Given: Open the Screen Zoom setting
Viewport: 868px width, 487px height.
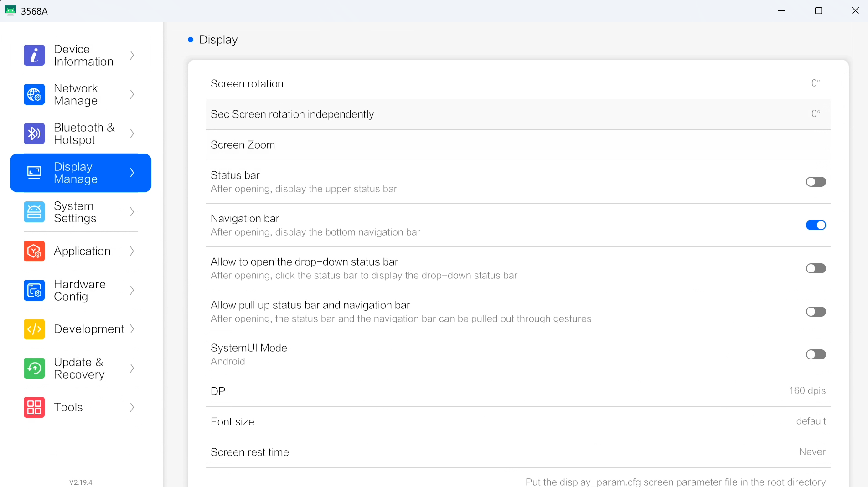Looking at the screenshot, I should (518, 145).
